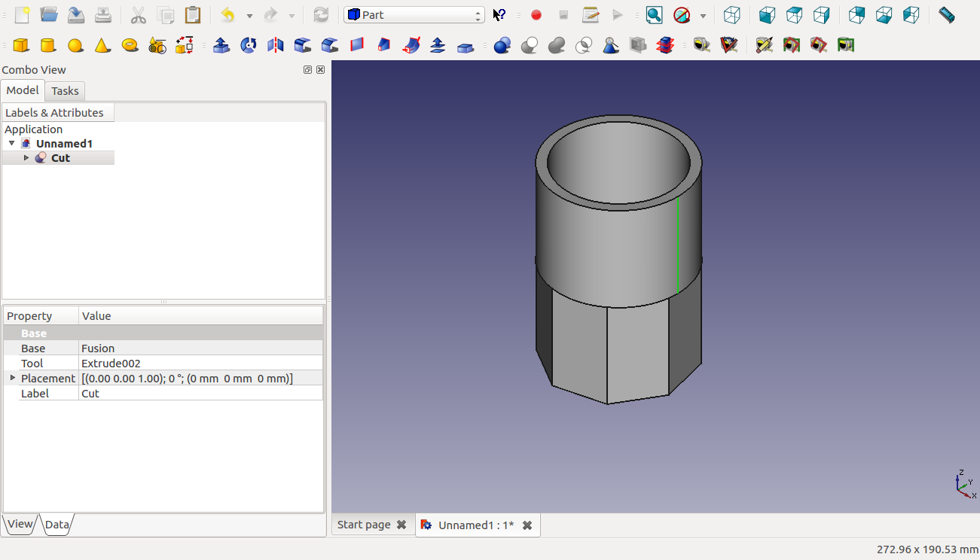Expand the Cut item in the model tree

click(26, 157)
